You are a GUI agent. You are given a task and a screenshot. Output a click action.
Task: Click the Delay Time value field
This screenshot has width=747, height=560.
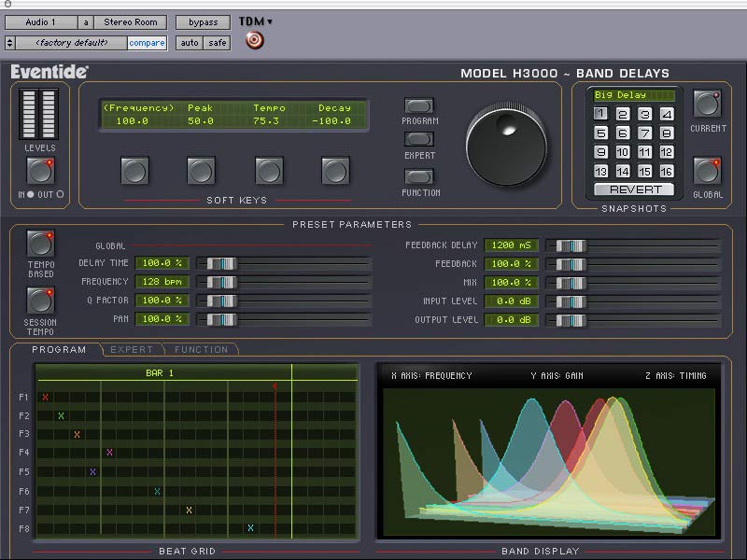162,263
